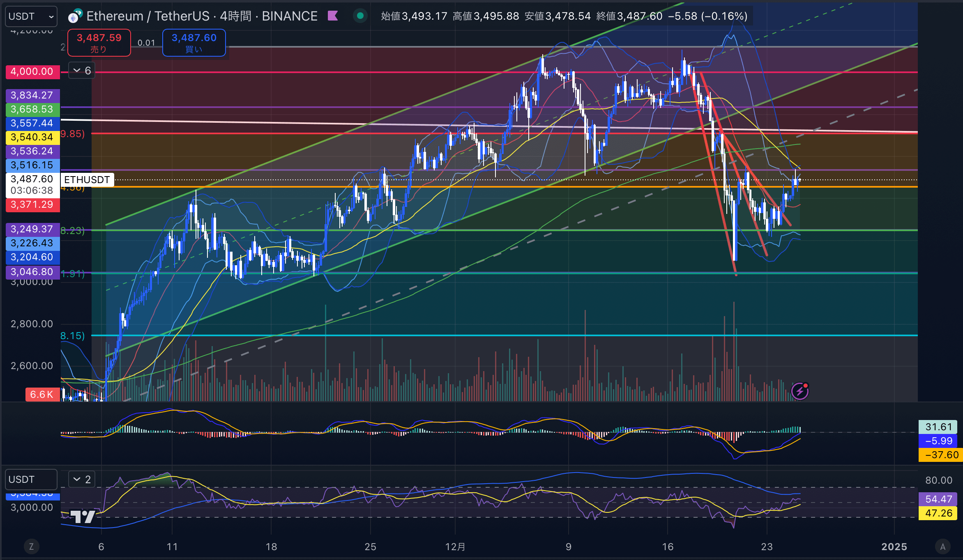Click the green market status dot
Image resolution: width=963 pixels, height=560 pixels.
(x=360, y=16)
